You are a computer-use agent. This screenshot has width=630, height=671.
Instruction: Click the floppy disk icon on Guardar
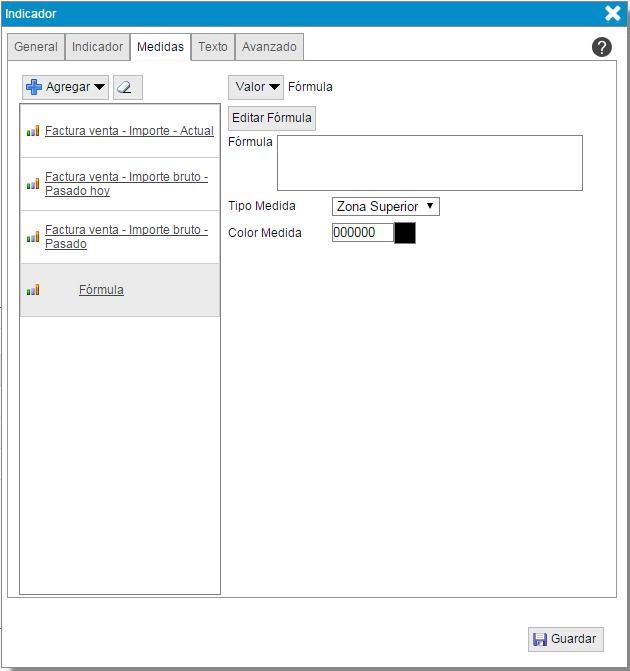(x=540, y=639)
